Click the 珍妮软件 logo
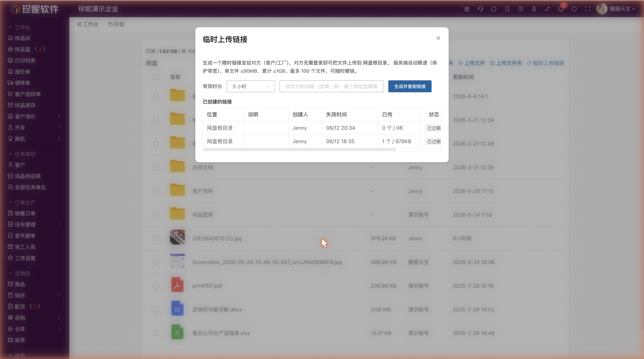644x359 pixels. tap(34, 9)
